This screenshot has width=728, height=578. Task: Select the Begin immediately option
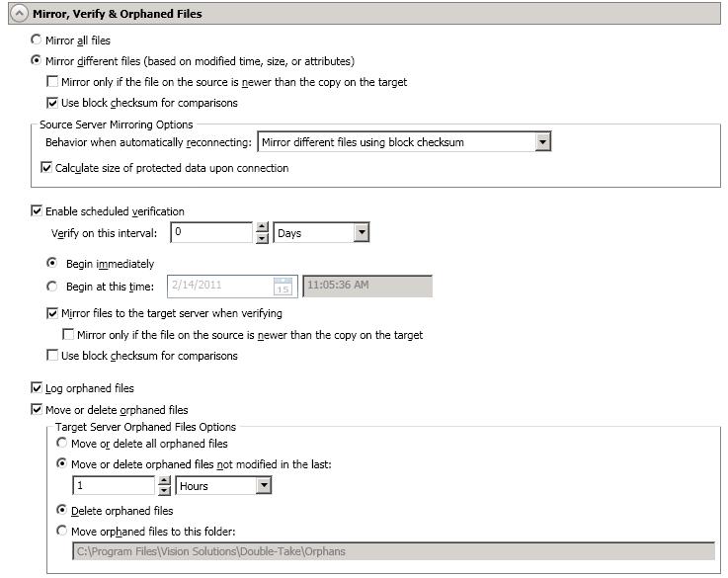tap(53, 264)
